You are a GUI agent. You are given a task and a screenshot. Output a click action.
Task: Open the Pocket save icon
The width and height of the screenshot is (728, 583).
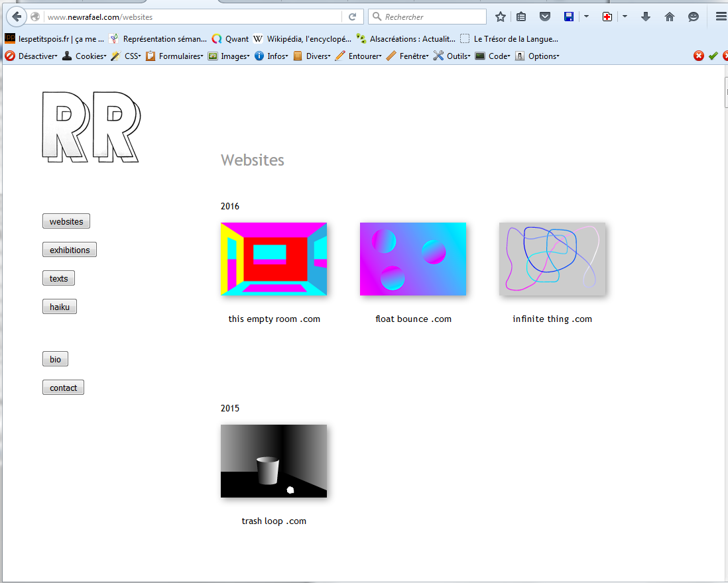[x=544, y=17]
